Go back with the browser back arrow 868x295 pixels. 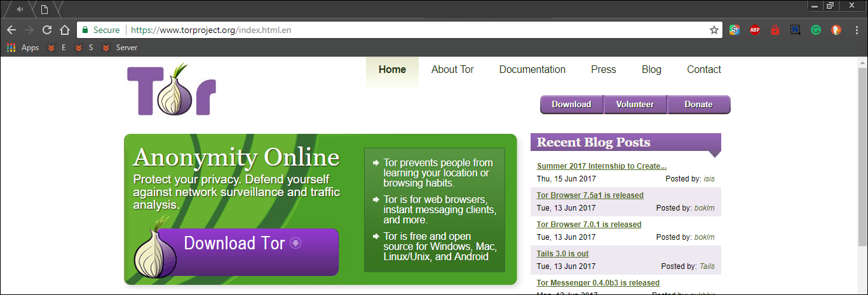pyautogui.click(x=11, y=30)
